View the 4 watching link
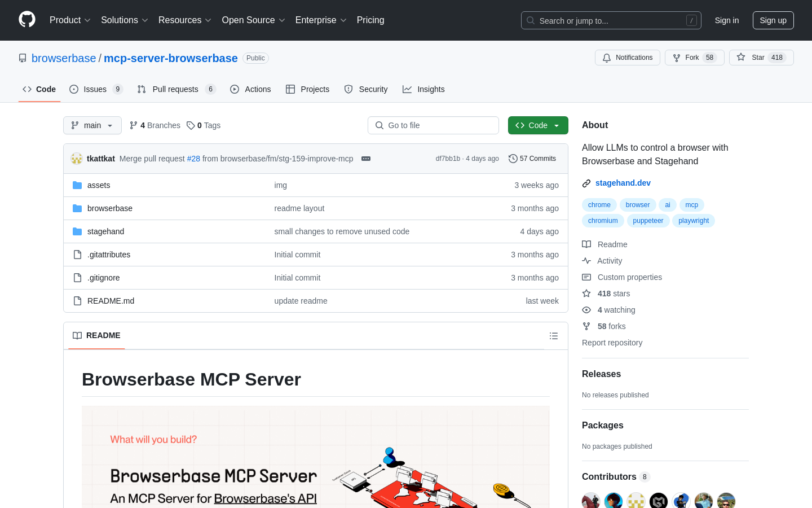The height and width of the screenshot is (508, 812). tap(608, 310)
